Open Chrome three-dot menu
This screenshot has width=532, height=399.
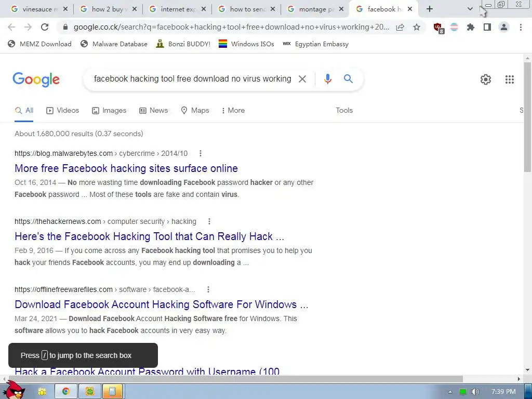pyautogui.click(x=521, y=27)
